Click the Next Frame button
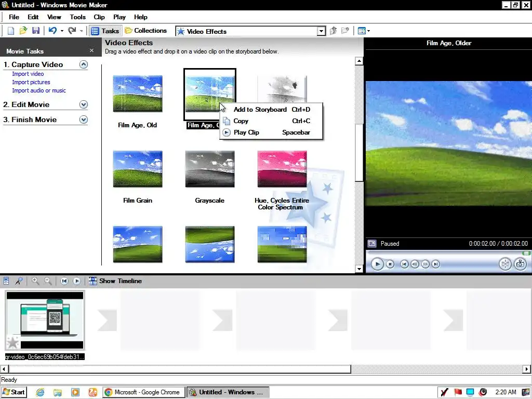Viewport: 532px width, 399px height. pyautogui.click(x=425, y=264)
